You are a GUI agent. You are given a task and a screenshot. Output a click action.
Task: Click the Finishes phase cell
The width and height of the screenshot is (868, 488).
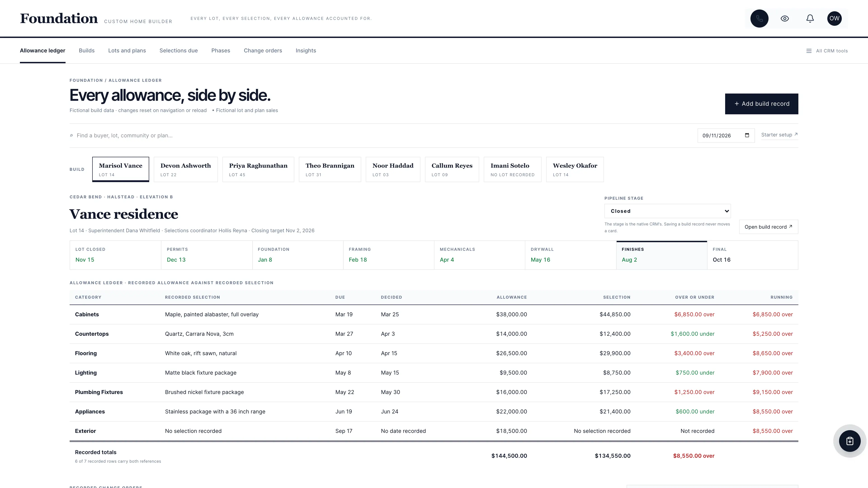tap(661, 255)
